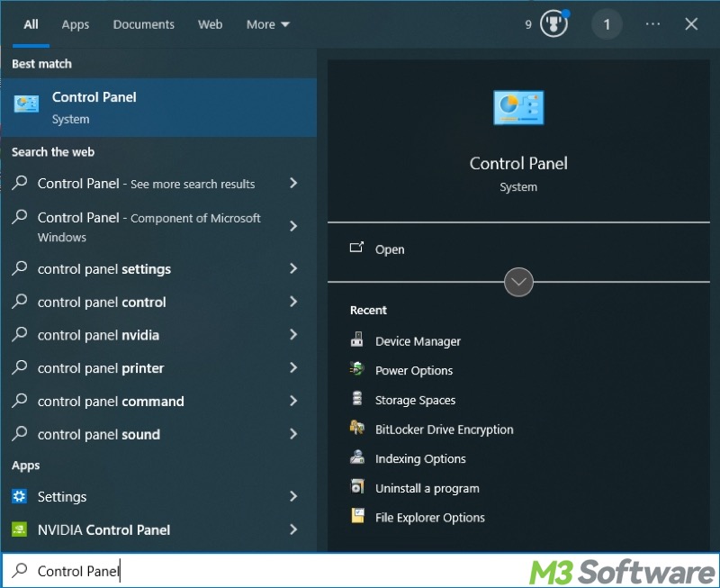Switch to the Apps tab

76,24
